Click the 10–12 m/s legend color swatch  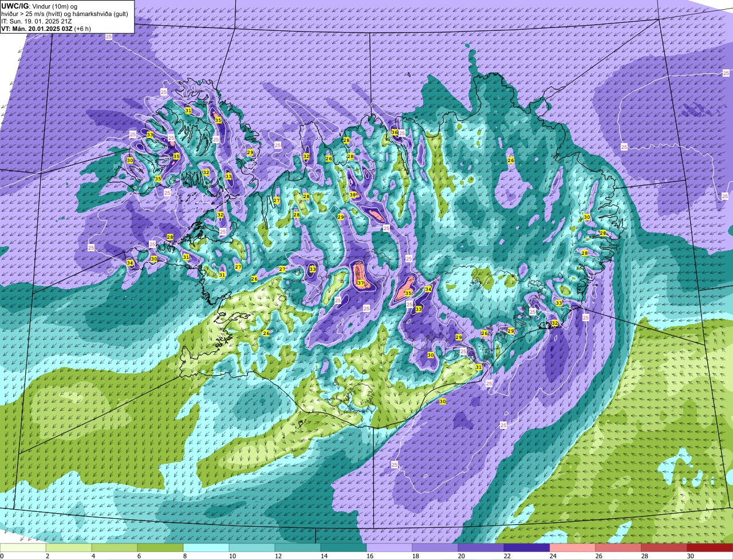tap(252, 548)
